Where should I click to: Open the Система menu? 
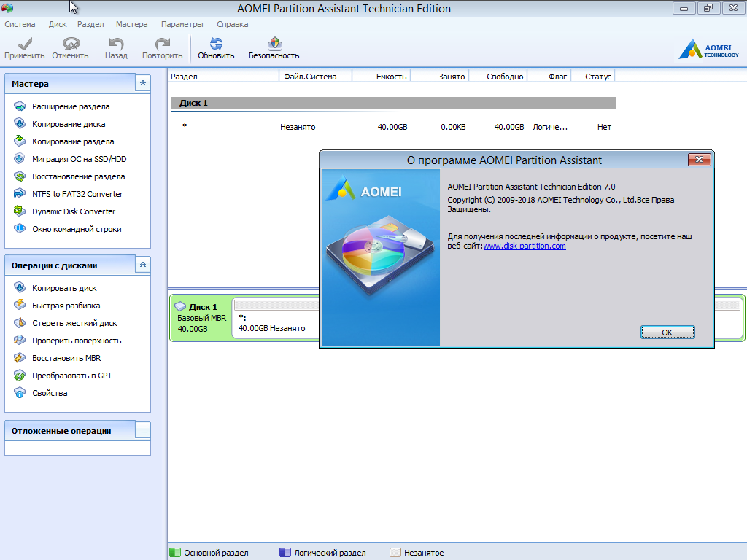(x=20, y=24)
